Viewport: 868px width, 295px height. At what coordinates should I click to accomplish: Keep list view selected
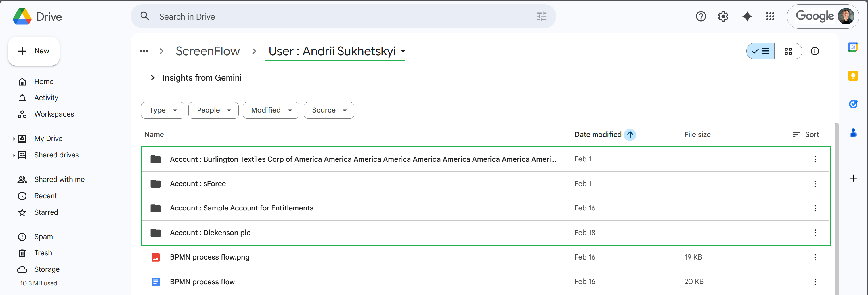point(760,51)
